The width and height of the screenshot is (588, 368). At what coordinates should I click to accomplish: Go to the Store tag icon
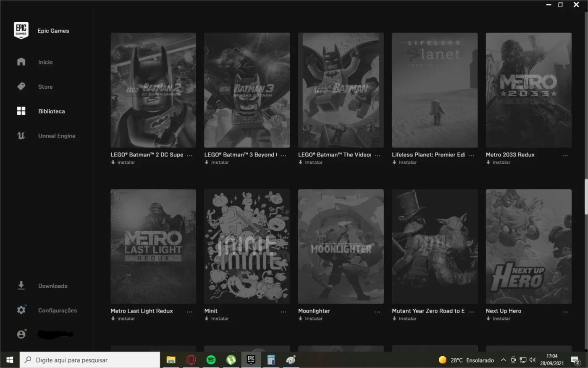(x=21, y=87)
